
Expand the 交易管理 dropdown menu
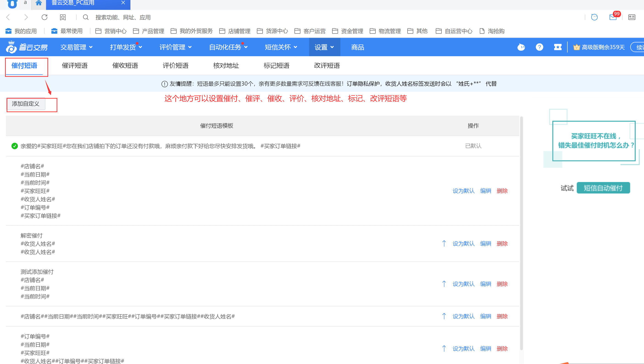[76, 47]
